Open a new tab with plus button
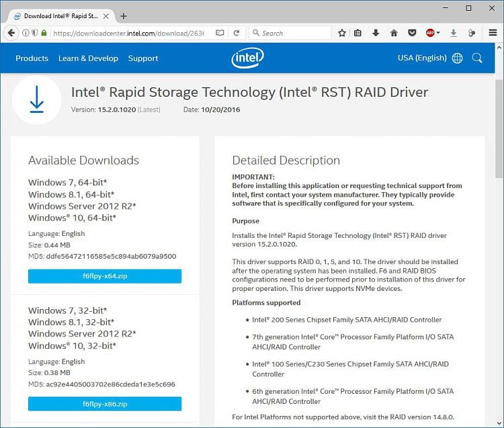 pos(124,16)
